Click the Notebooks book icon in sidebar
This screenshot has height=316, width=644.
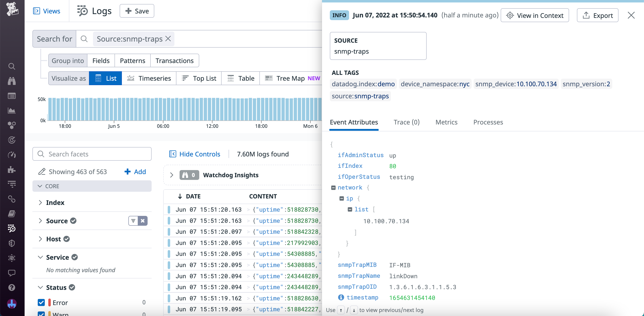(x=12, y=214)
